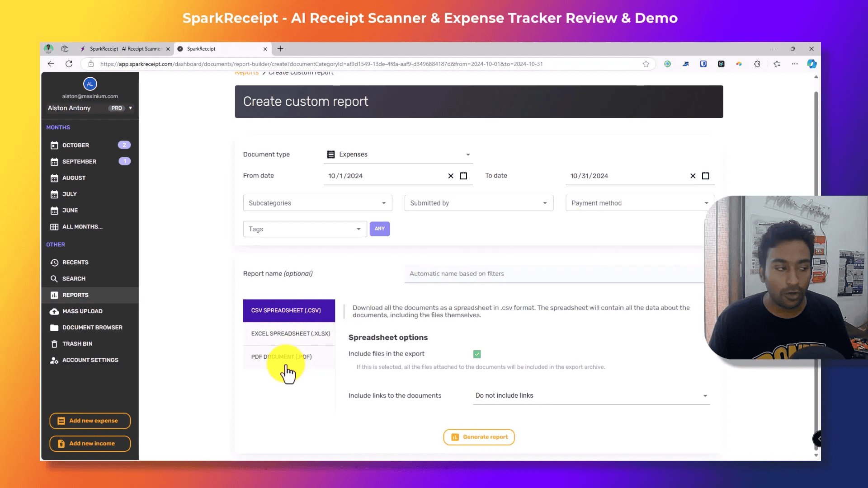
Task: Click the Search magnifier icon
Action: (54, 279)
